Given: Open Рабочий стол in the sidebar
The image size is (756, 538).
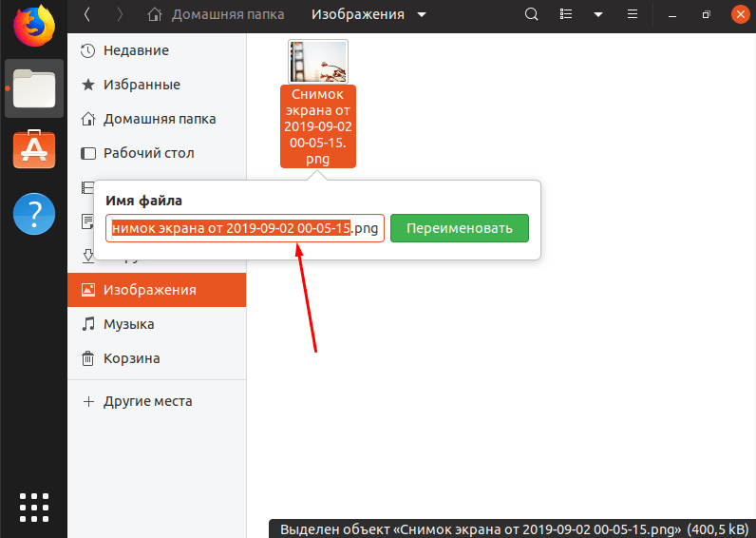Looking at the screenshot, I should (157, 153).
